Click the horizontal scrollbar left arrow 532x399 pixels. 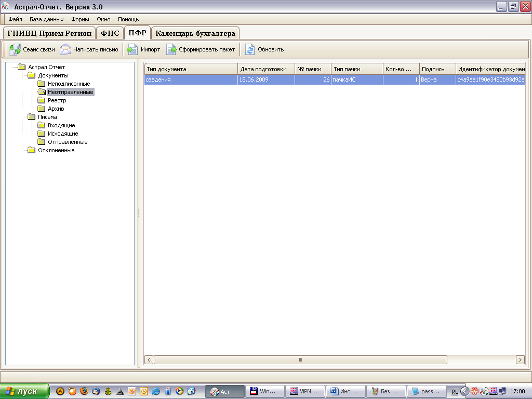pos(149,360)
